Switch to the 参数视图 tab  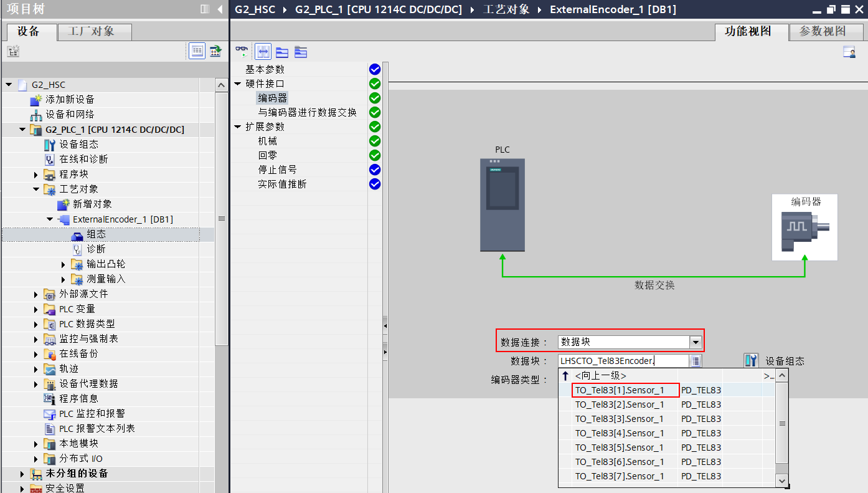[x=822, y=31]
